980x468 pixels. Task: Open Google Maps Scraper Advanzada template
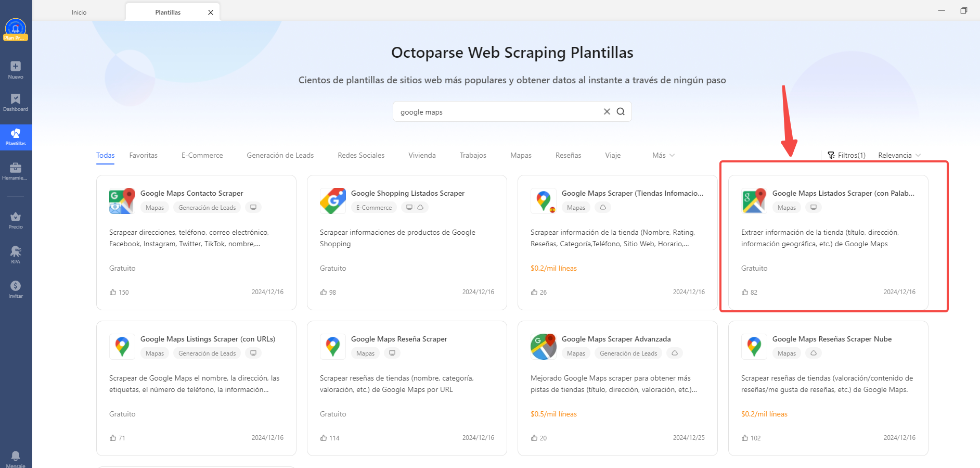[617, 388]
